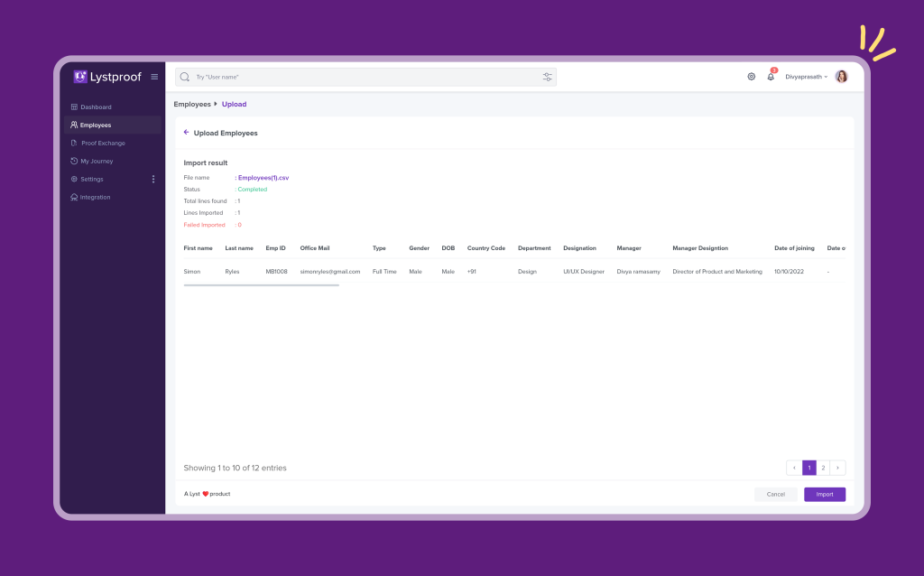The image size is (924, 576).
Task: Click the "Try User name" search field
Action: click(x=361, y=78)
